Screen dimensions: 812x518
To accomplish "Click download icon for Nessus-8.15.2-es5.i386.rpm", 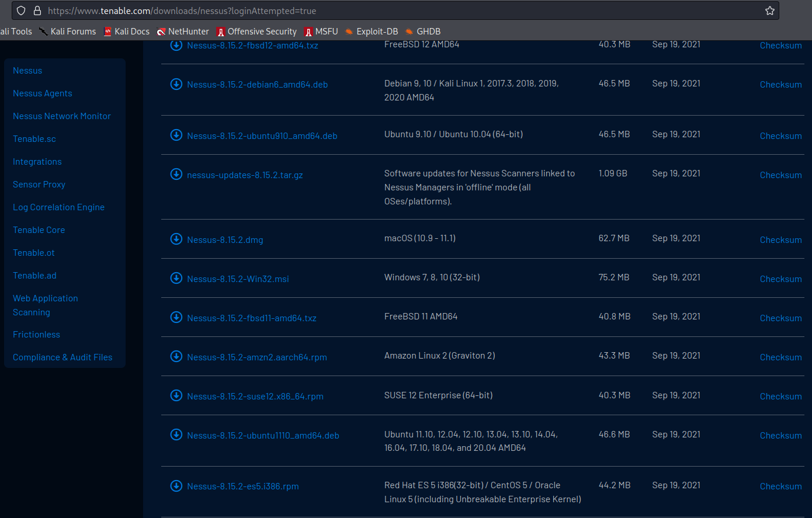I will click(x=176, y=486).
